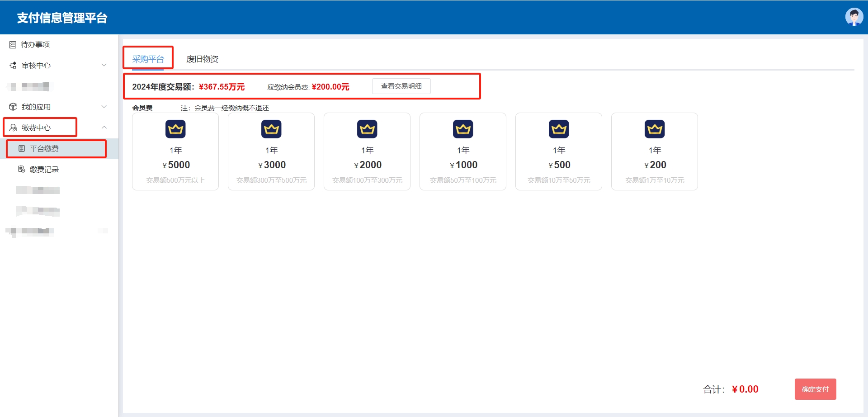Image resolution: width=868 pixels, height=417 pixels.
Task: Open 平台缴费 menu item
Action: [x=44, y=148]
